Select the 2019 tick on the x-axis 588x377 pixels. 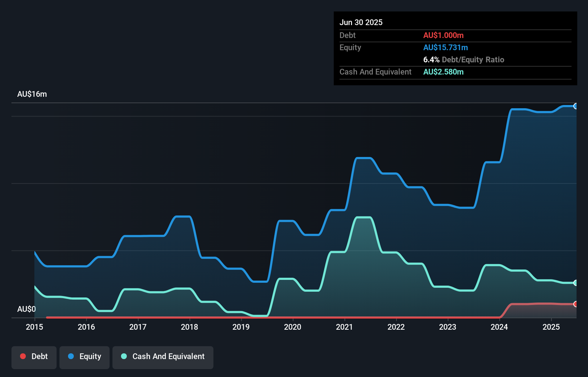pos(241,327)
